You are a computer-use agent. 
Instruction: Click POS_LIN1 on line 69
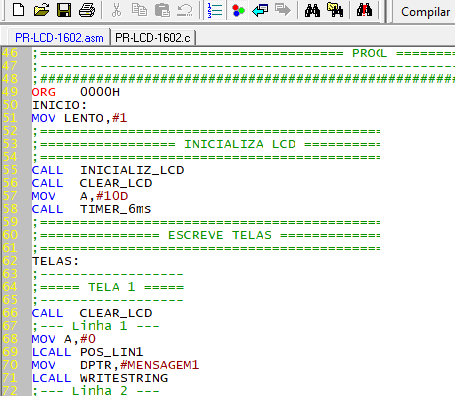tap(111, 352)
